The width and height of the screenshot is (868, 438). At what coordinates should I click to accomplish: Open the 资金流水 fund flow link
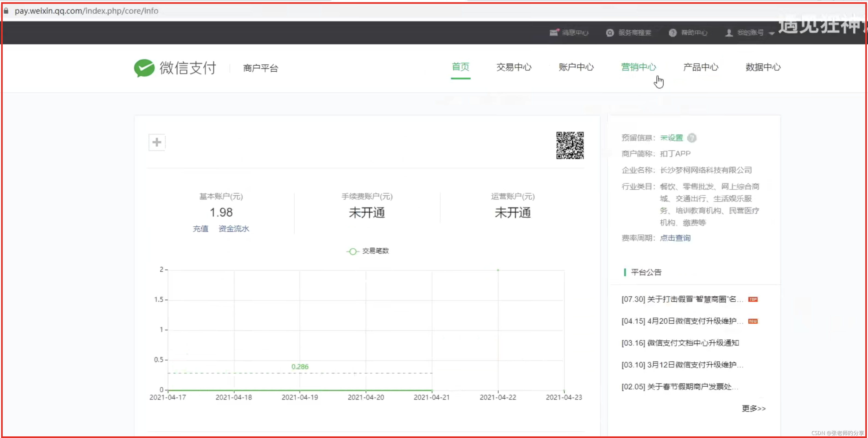coord(234,229)
